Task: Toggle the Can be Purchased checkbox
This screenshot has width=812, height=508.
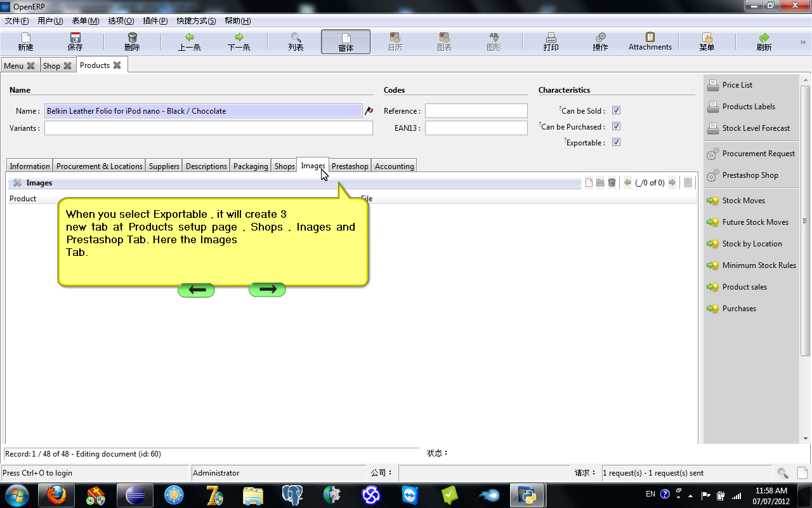Action: (x=616, y=126)
